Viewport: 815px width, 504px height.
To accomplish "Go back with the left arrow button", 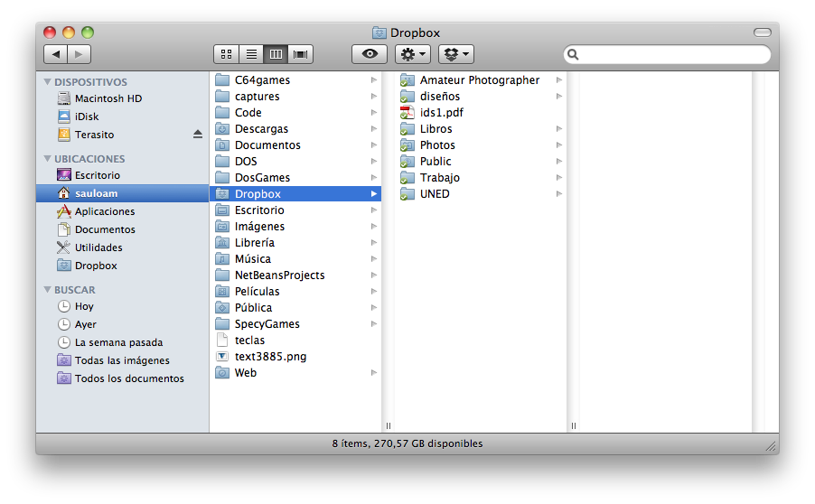I will coord(56,54).
